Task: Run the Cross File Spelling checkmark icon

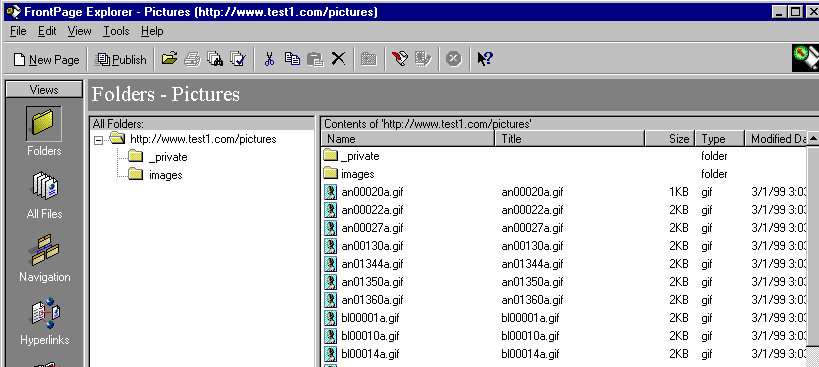Action: coord(238,59)
